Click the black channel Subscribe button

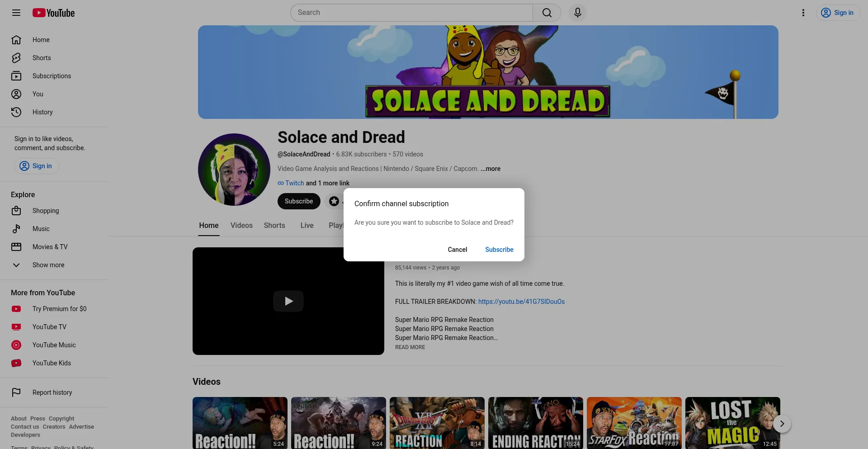[299, 201]
